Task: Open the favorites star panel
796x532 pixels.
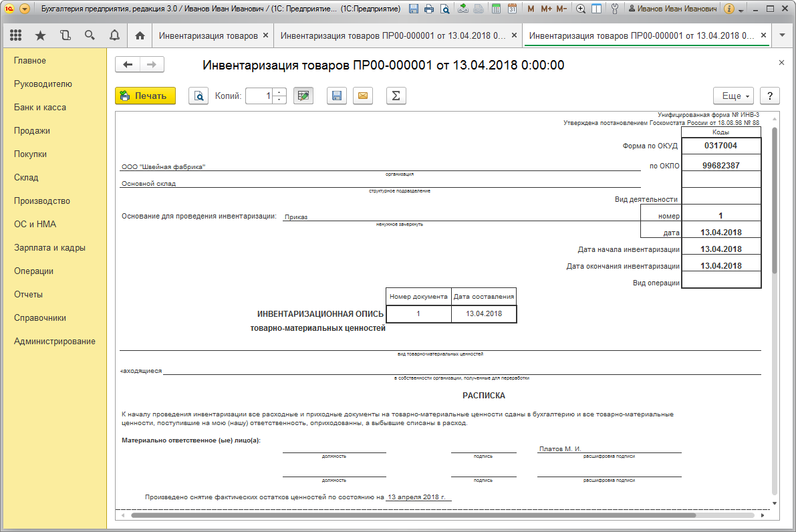Action: [x=40, y=35]
